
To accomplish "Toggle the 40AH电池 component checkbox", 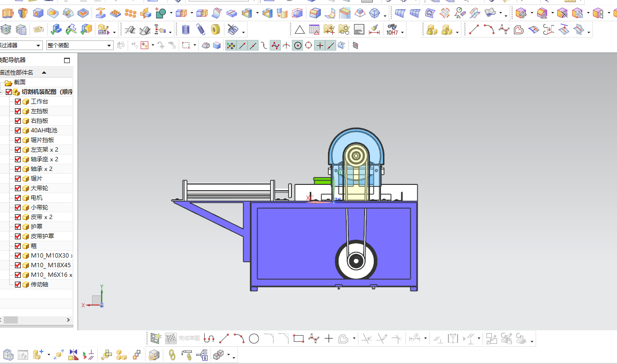I will (18, 130).
